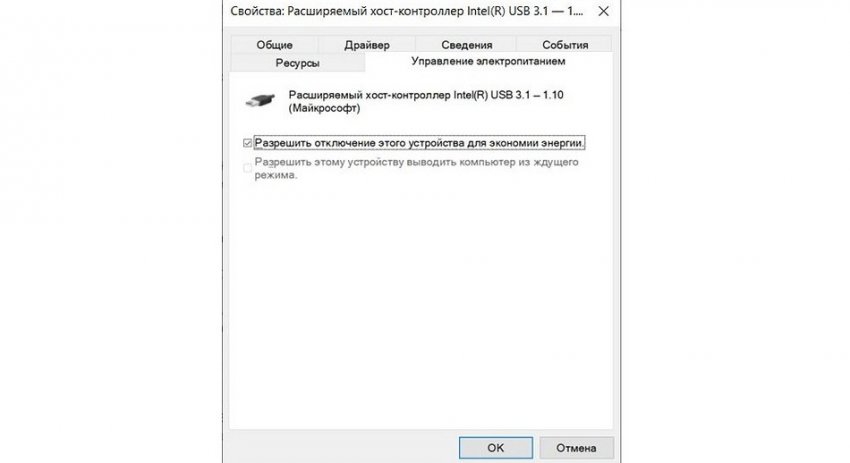Screen dimensions: 850x463
Task: Dismiss dialog using the Отмена button
Action: [x=576, y=448]
